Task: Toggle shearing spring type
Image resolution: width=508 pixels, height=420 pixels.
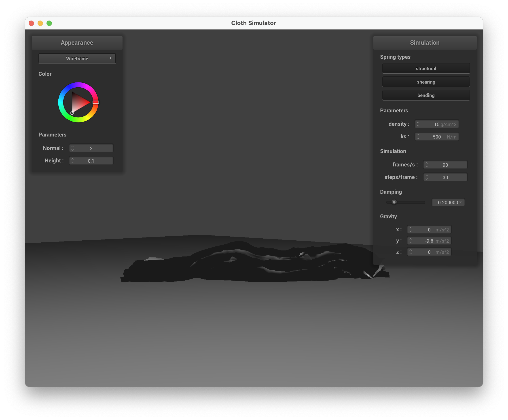Action: pos(426,82)
